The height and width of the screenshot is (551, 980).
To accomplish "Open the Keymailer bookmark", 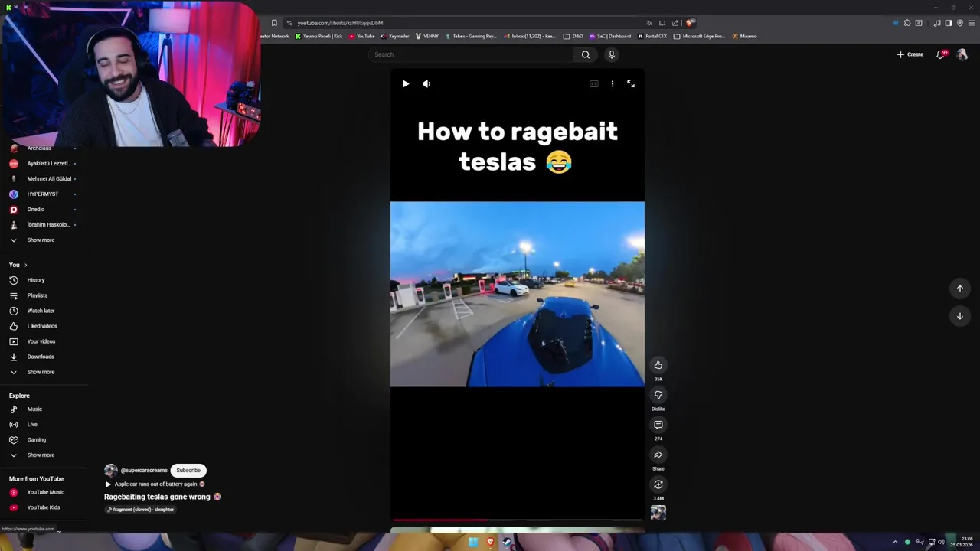I will 394,36.
